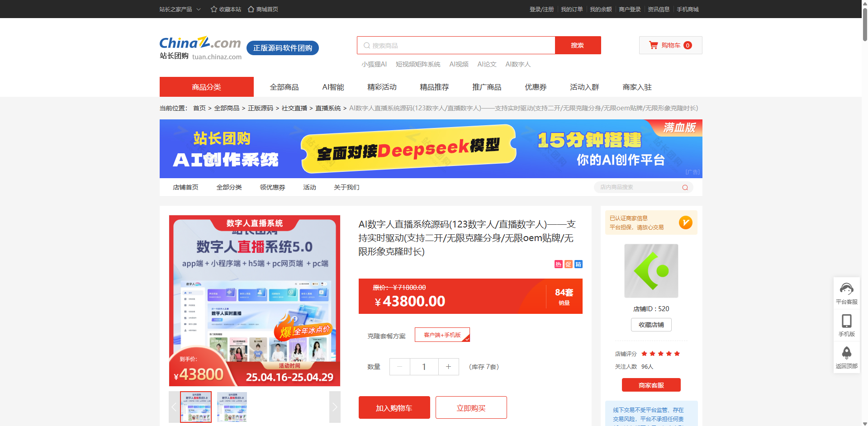Open the 商家入驻 nav item
Image resolution: width=868 pixels, height=426 pixels.
click(637, 87)
